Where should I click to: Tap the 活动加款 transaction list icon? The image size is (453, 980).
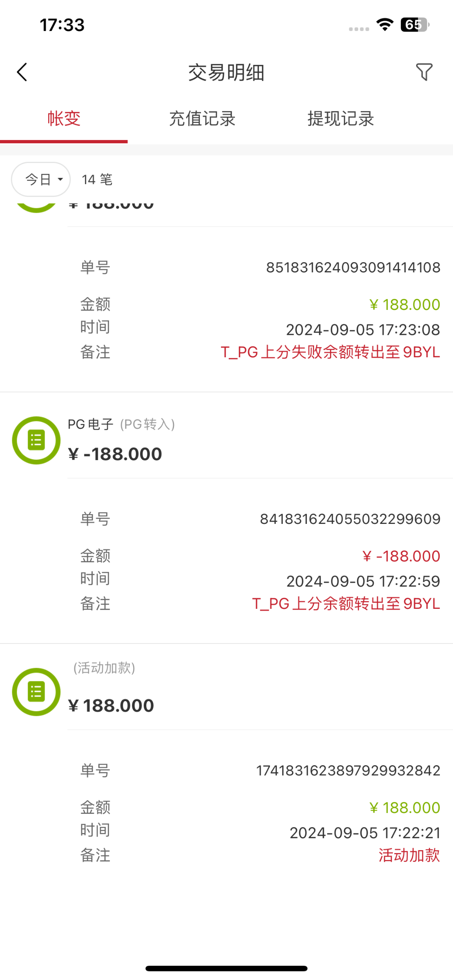point(36,692)
